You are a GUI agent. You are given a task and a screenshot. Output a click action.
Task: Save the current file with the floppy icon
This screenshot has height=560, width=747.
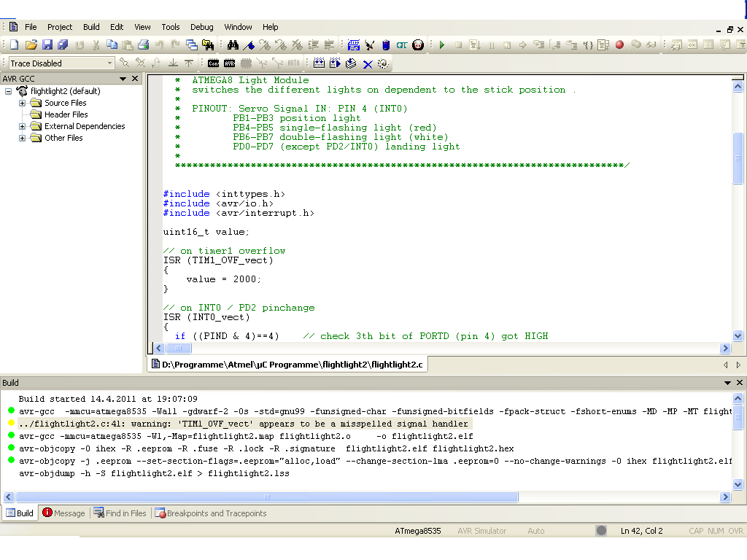(47, 44)
